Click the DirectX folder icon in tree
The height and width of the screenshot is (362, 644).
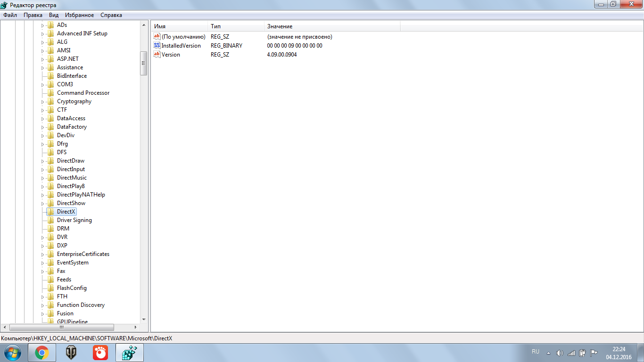[x=50, y=212]
